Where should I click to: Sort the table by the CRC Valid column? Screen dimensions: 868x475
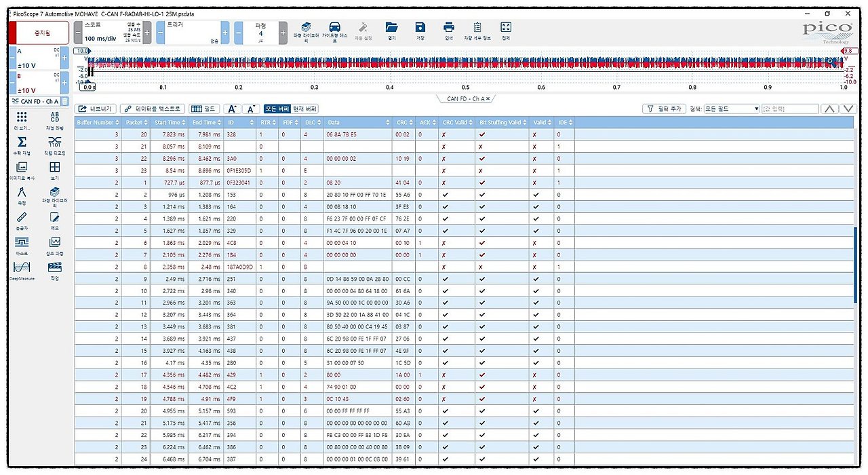pos(457,123)
